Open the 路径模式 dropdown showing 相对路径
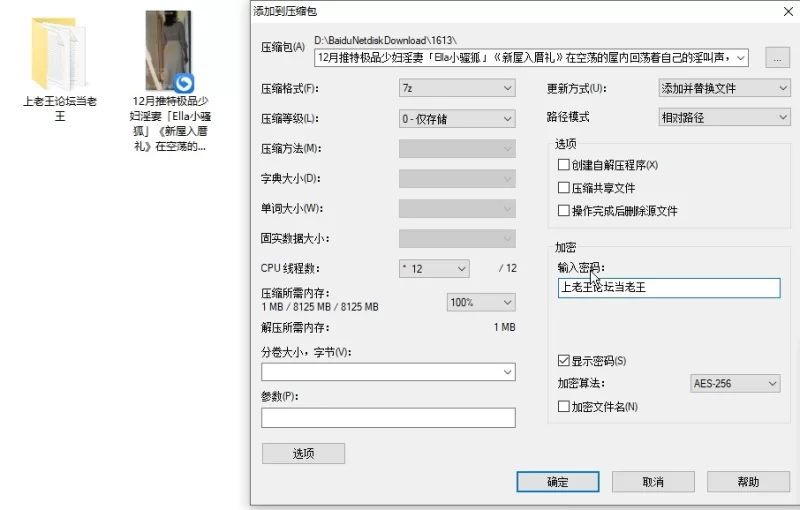Image resolution: width=800 pixels, height=510 pixels. (724, 118)
